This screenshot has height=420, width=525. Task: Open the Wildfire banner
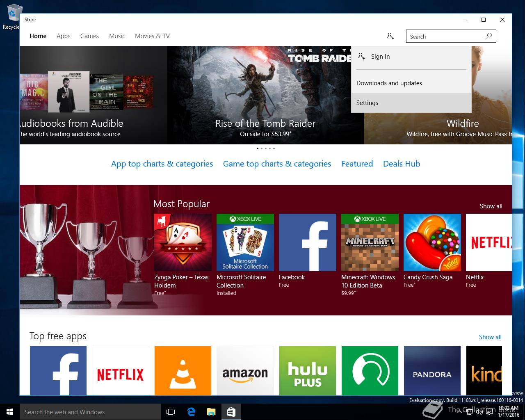click(438, 128)
